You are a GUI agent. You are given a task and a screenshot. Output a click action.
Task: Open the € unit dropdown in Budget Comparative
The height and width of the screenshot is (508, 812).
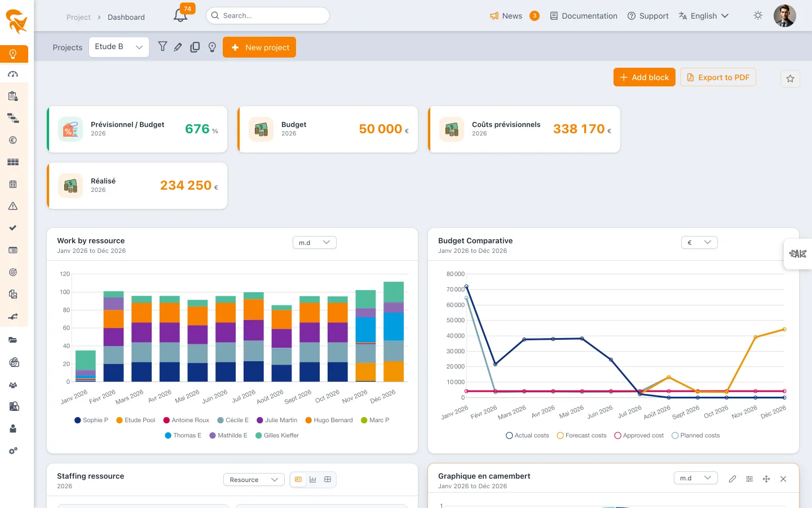[x=699, y=242]
